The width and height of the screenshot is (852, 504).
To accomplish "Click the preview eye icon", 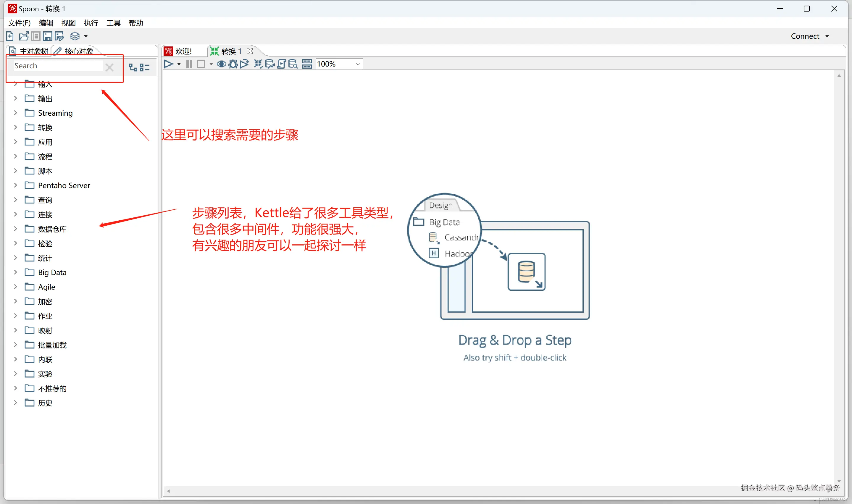I will click(221, 64).
